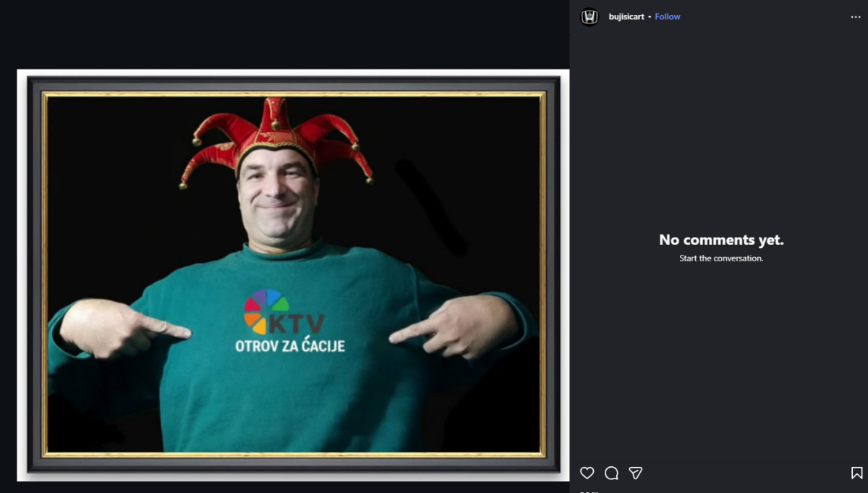Click the "Start the conversation." text

[x=721, y=258]
